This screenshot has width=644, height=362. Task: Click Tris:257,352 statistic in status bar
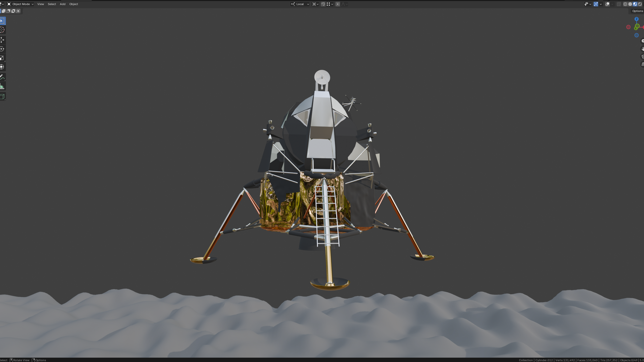coord(609,360)
